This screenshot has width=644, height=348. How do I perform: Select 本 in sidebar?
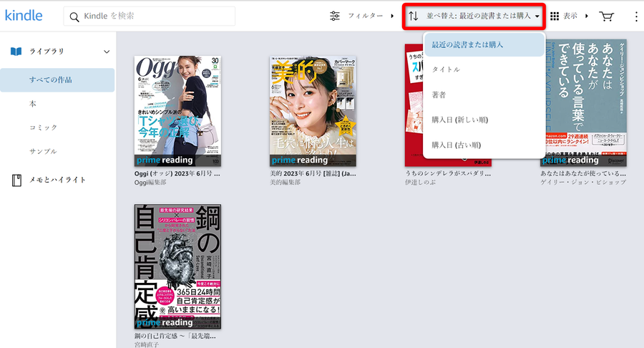click(33, 104)
